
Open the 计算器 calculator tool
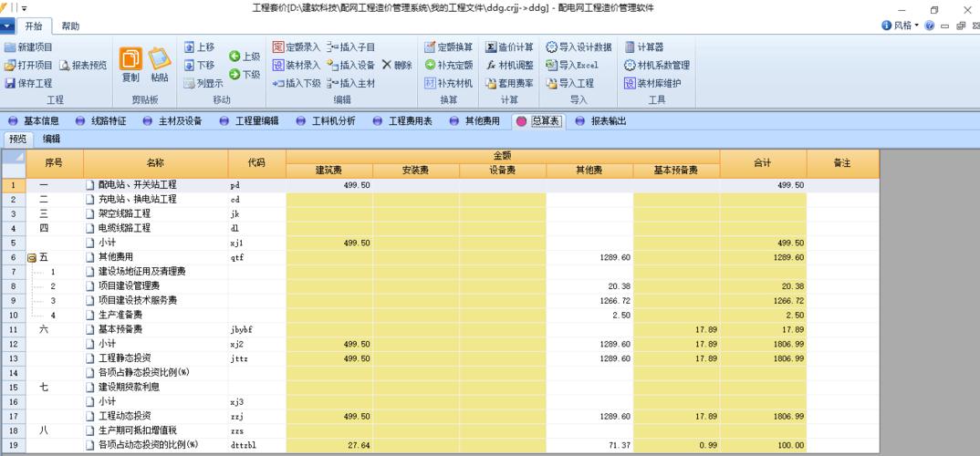tap(643, 47)
